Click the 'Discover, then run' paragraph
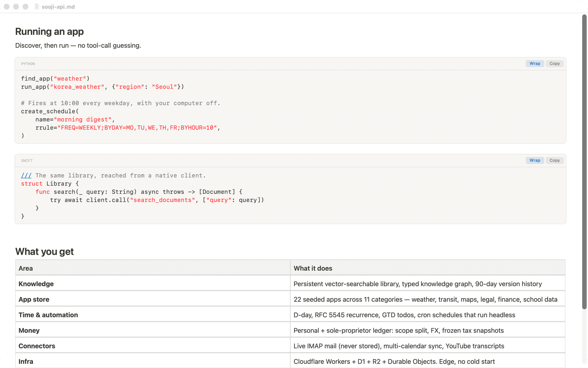Screen dimensions: 588x368 click(x=78, y=45)
